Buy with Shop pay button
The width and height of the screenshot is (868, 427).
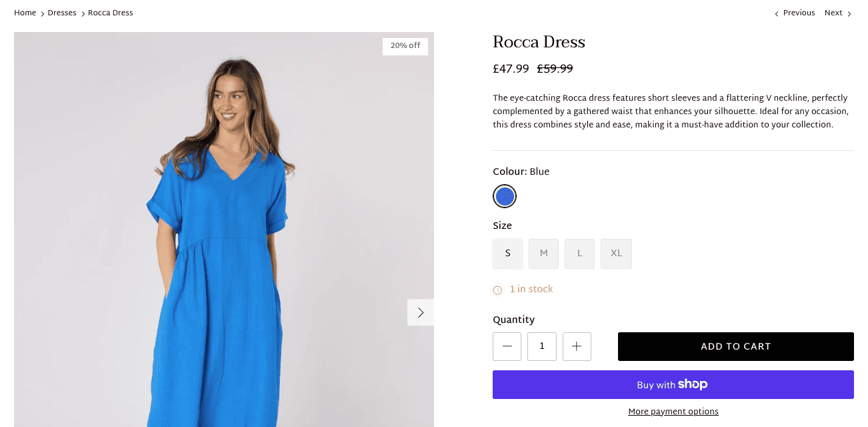point(673,384)
